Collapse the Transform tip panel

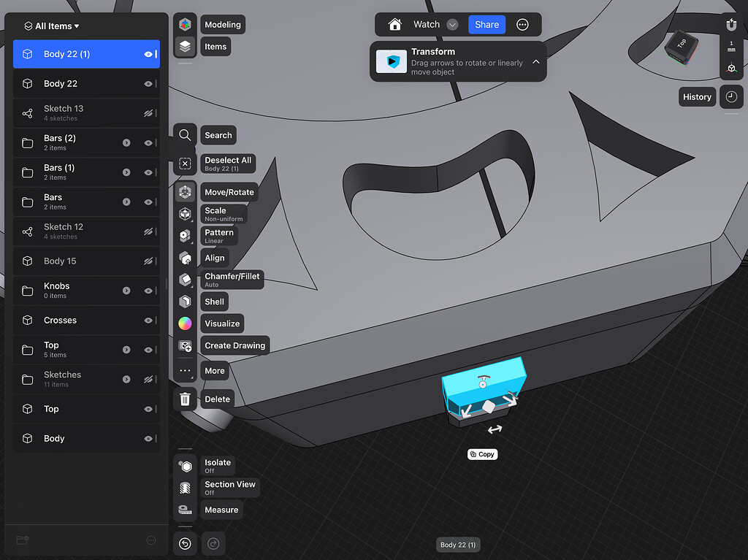coord(535,61)
